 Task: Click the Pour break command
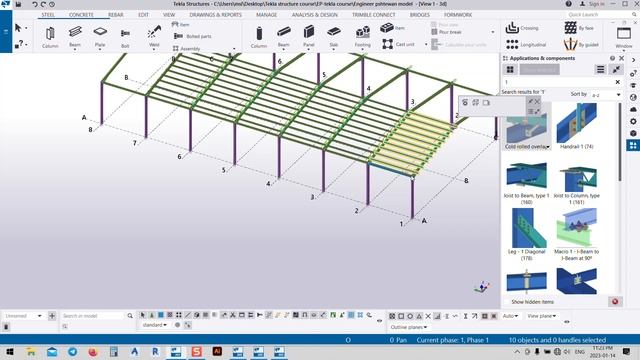point(447,32)
